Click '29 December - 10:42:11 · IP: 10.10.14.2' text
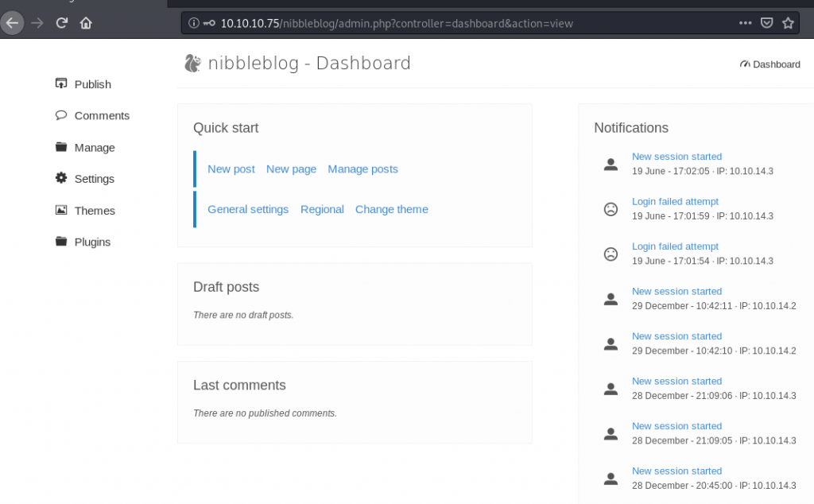Image resolution: width=814 pixels, height=504 pixels. 714,306
